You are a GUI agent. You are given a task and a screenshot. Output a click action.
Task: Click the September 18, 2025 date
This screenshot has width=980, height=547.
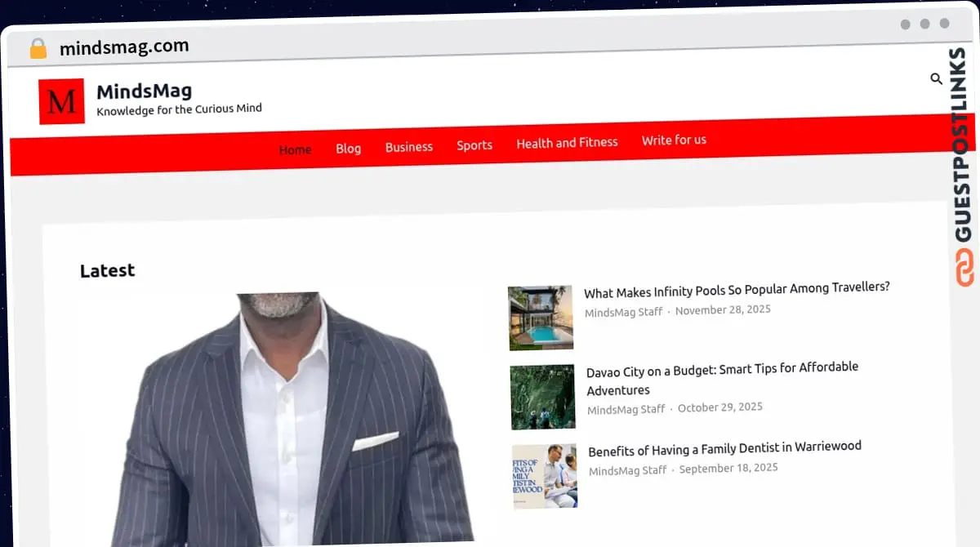[728, 469]
